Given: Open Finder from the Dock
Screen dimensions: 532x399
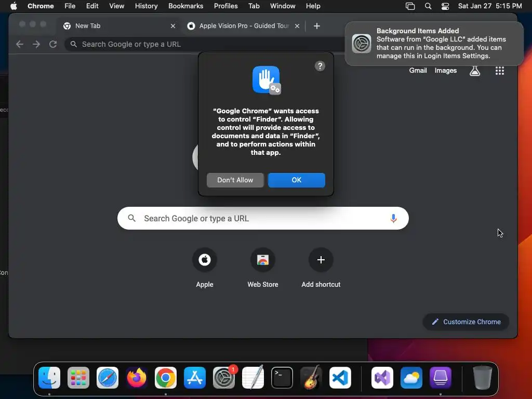Looking at the screenshot, I should [49, 378].
